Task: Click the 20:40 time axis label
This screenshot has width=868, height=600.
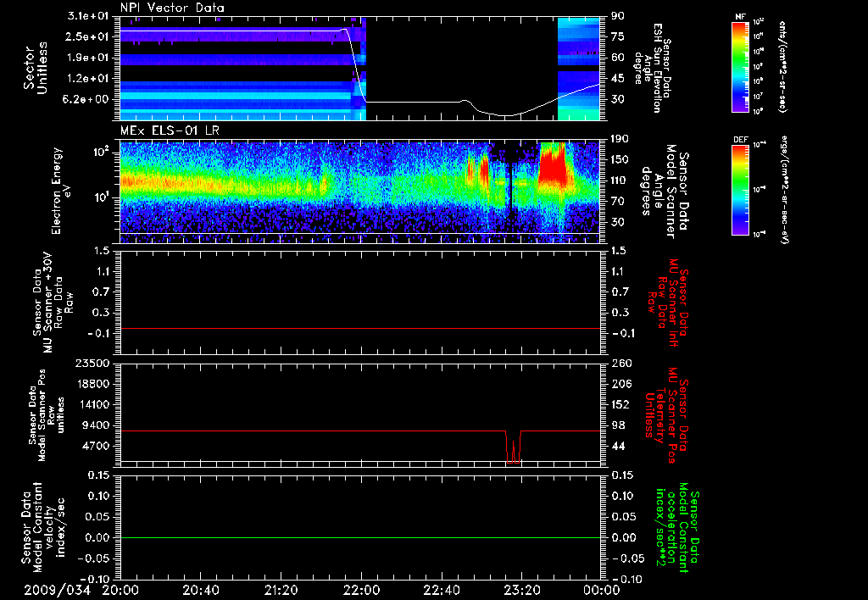Action: tap(200, 590)
